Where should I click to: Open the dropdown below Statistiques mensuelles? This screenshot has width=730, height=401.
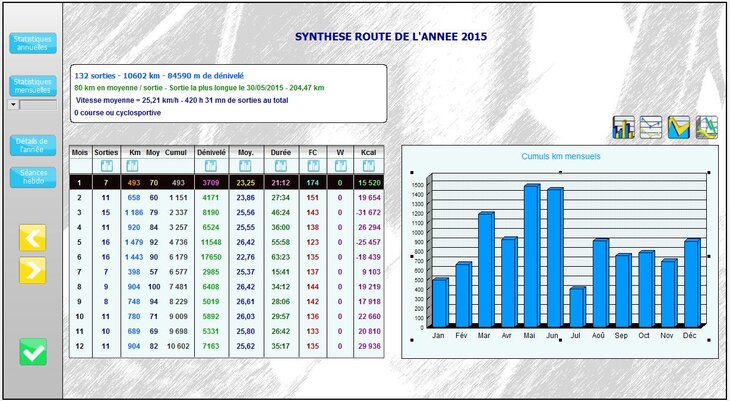(x=13, y=104)
